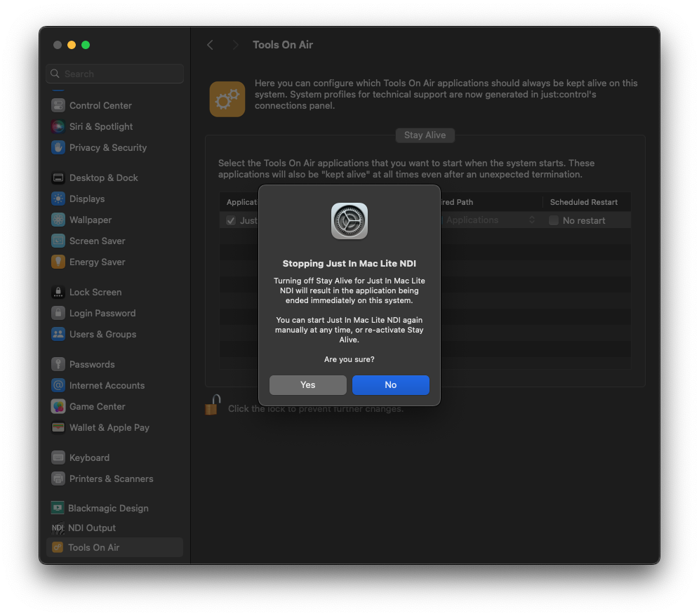Click Desktop & Dock label
The height and width of the screenshot is (616, 699).
pyautogui.click(x=104, y=178)
